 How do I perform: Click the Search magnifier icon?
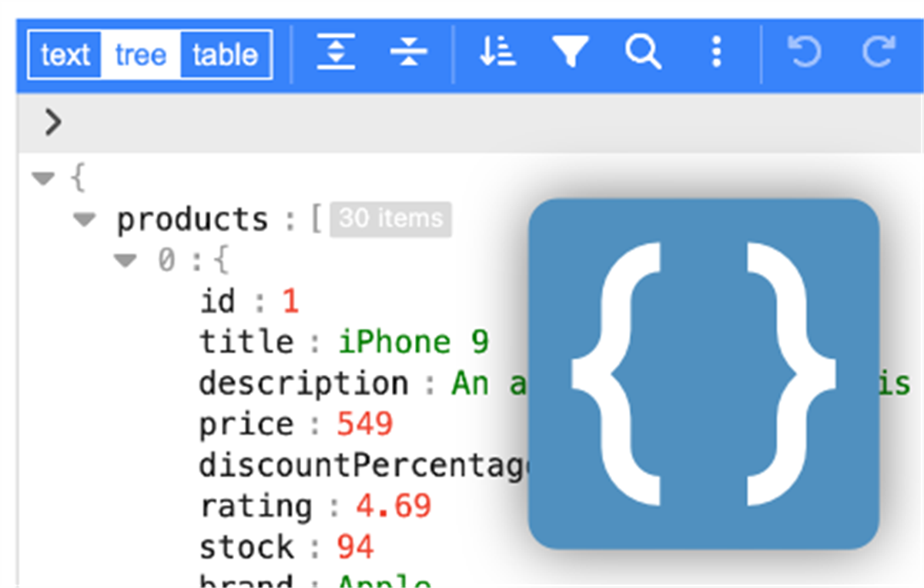tap(643, 53)
